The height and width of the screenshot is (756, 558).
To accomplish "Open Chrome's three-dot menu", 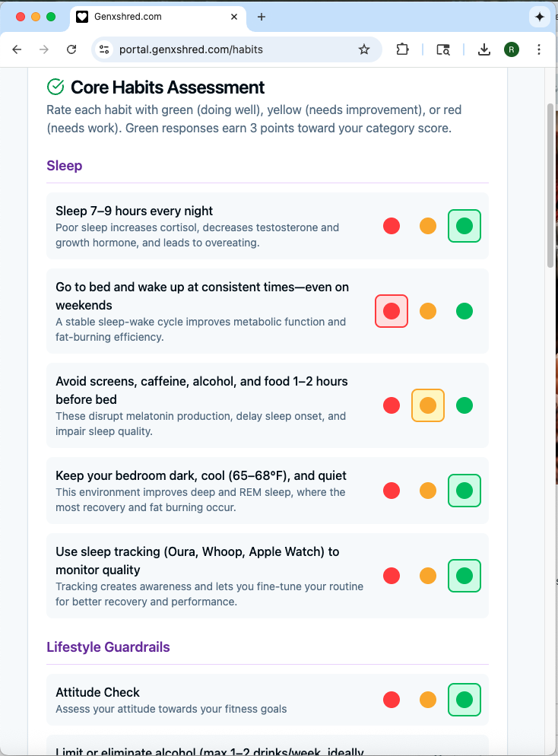I will tap(539, 49).
